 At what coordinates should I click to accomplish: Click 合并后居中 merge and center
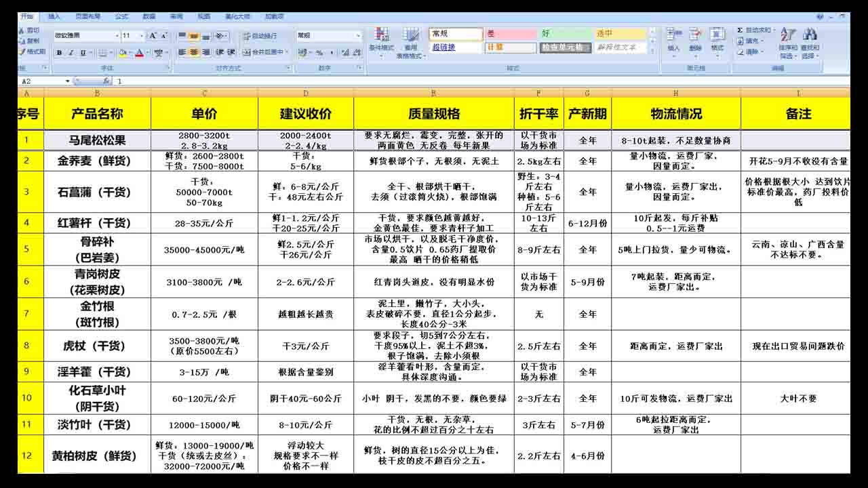point(264,52)
